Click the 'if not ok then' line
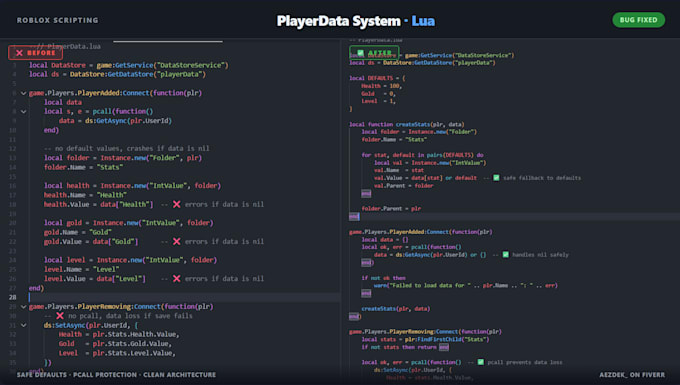This screenshot has height=385, width=680. coord(383,278)
